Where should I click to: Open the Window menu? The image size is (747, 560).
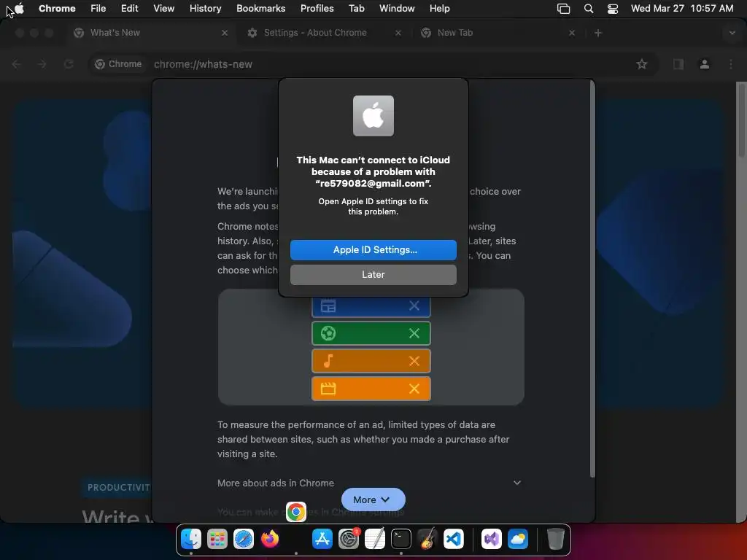click(397, 9)
